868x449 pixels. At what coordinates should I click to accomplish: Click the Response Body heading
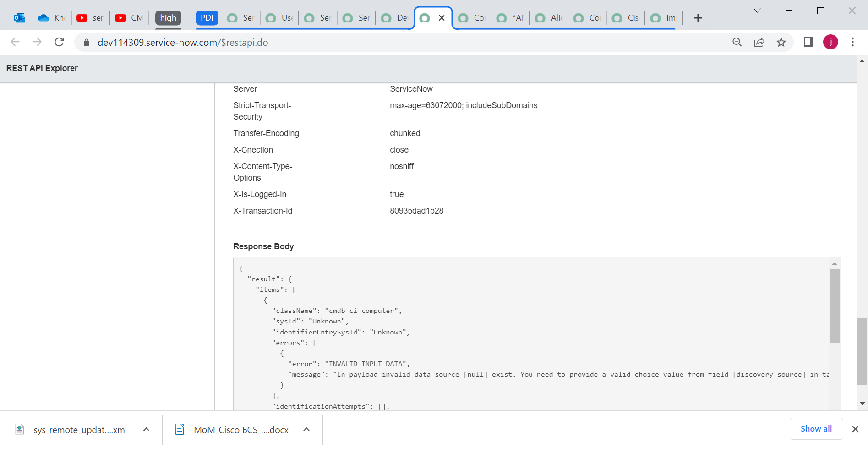(263, 246)
